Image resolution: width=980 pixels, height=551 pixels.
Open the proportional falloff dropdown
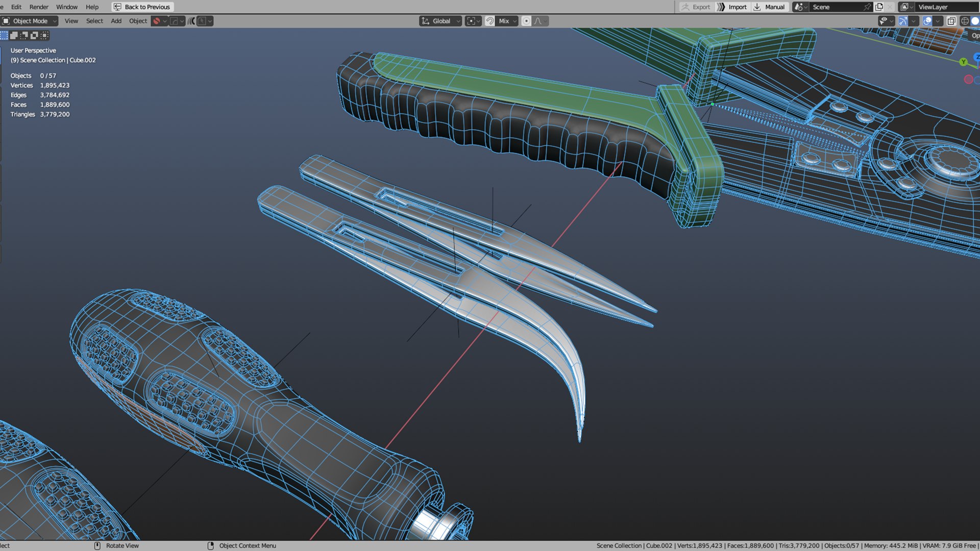coord(541,21)
